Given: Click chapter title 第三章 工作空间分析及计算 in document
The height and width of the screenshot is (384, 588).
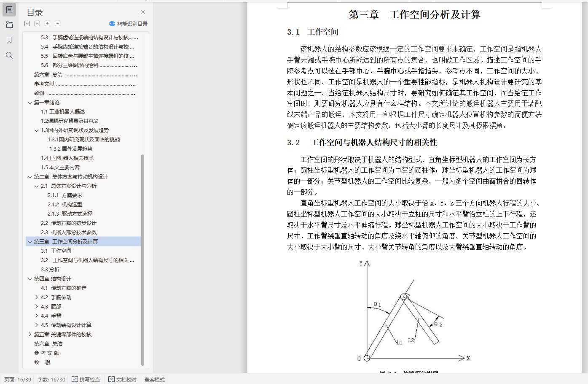Looking at the screenshot, I should coord(415,15).
